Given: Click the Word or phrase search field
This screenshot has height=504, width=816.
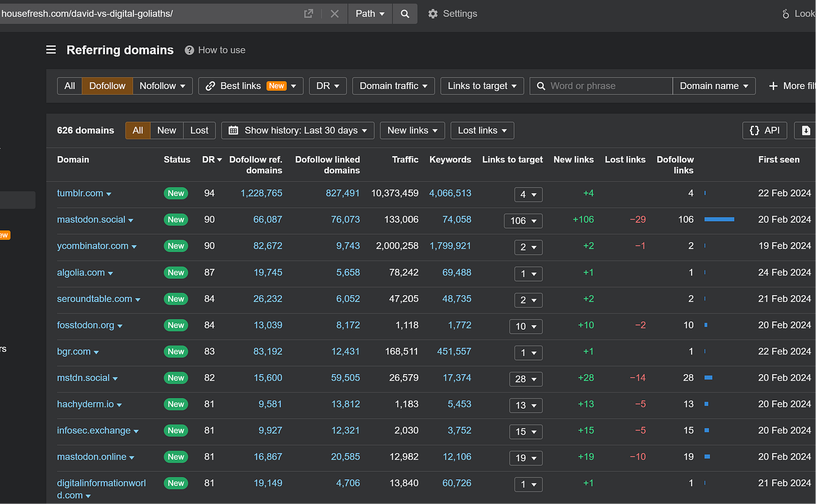Looking at the screenshot, I should tap(601, 86).
